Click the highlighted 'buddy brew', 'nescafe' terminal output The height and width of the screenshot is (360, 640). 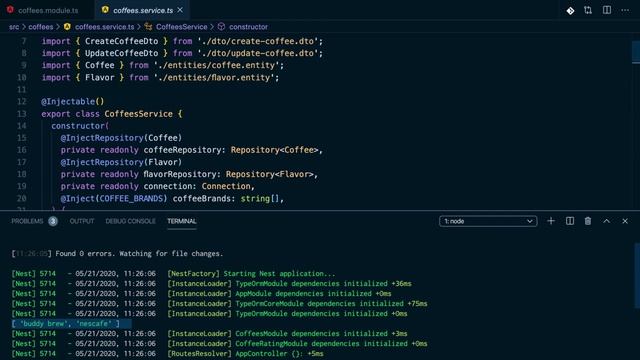[66, 324]
